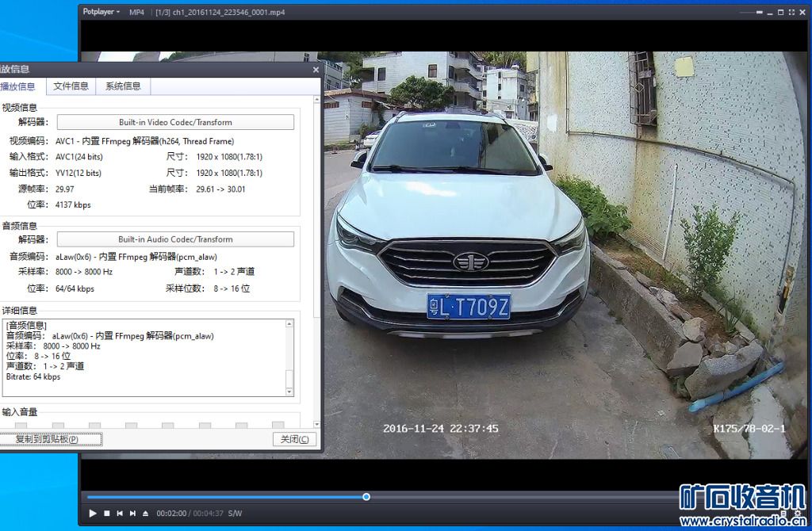Click the elapsed time 00:02:00

coord(171,514)
